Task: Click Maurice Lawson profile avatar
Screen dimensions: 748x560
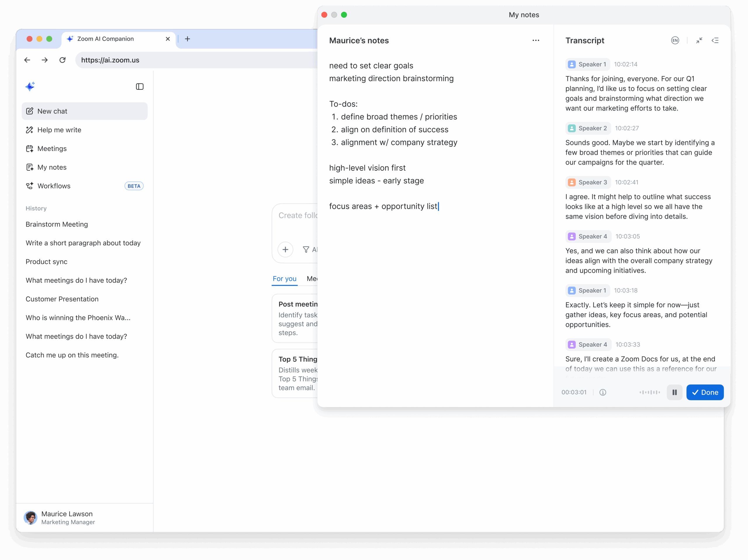Action: 30,517
